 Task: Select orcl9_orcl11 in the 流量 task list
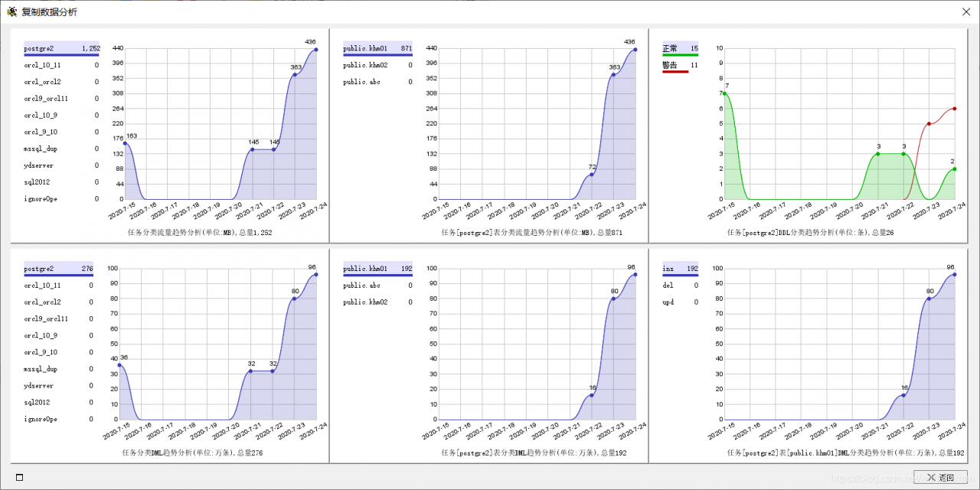tap(62, 99)
